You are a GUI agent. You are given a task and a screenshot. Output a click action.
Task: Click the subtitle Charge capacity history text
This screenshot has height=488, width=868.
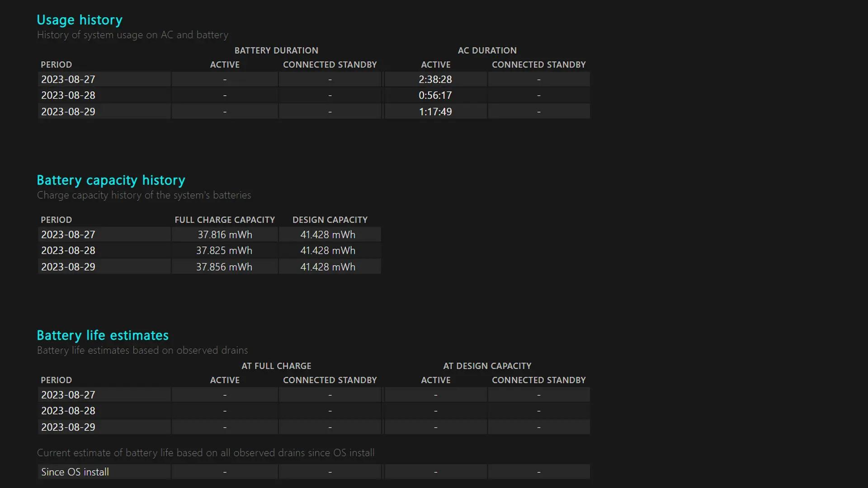point(144,195)
